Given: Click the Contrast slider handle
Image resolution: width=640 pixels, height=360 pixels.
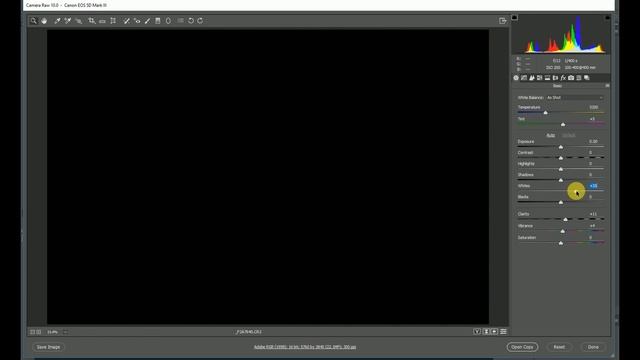Looking at the screenshot, I should pos(561,158).
